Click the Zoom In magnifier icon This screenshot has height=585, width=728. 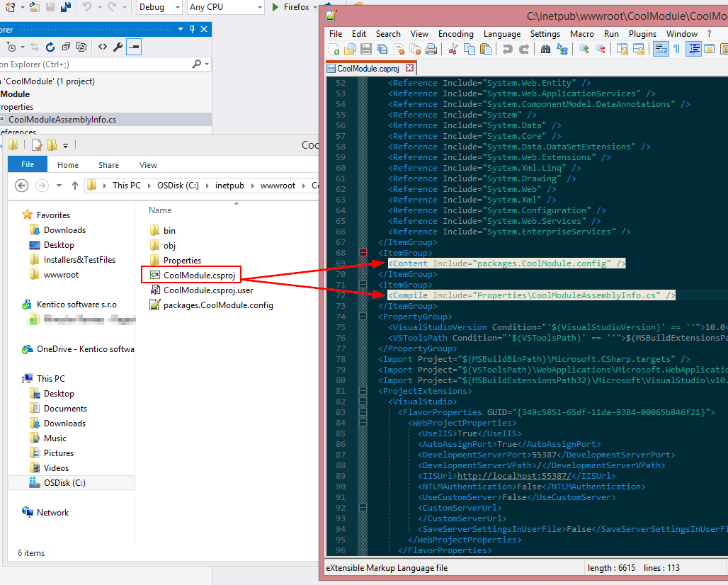pos(584,49)
